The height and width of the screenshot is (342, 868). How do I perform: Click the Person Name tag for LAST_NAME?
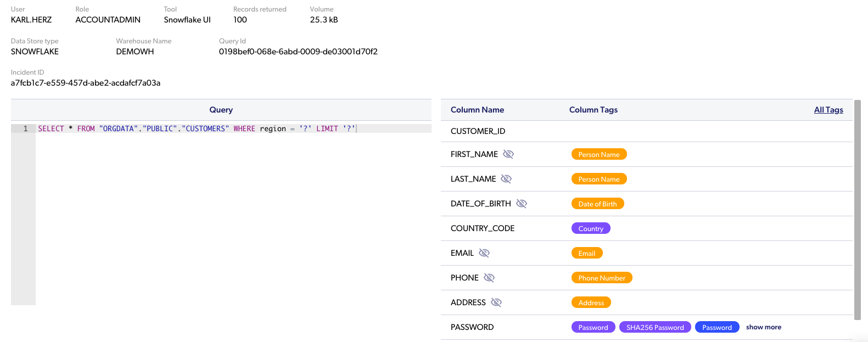(598, 179)
